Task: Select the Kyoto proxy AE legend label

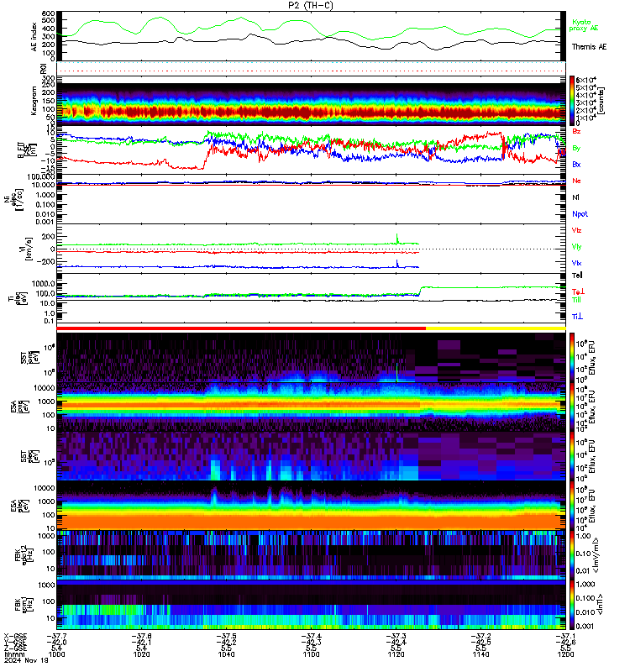Action: click(583, 25)
